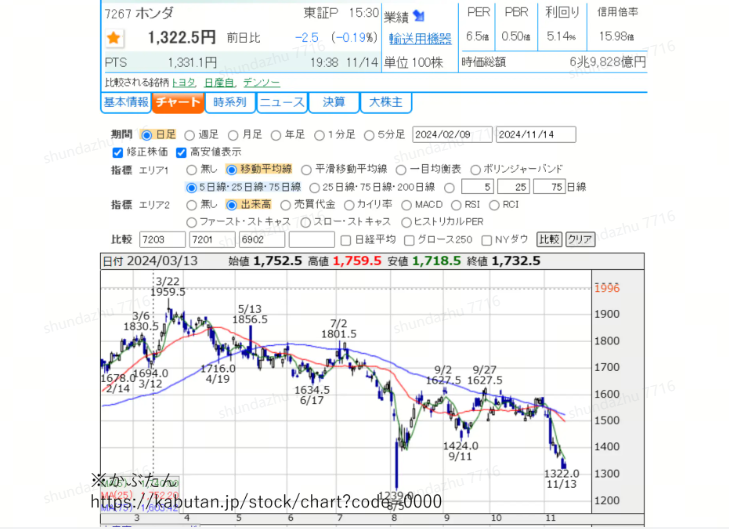This screenshot has width=729, height=529.
Task: Click the start date field 2024/02/09
Action: 452,135
